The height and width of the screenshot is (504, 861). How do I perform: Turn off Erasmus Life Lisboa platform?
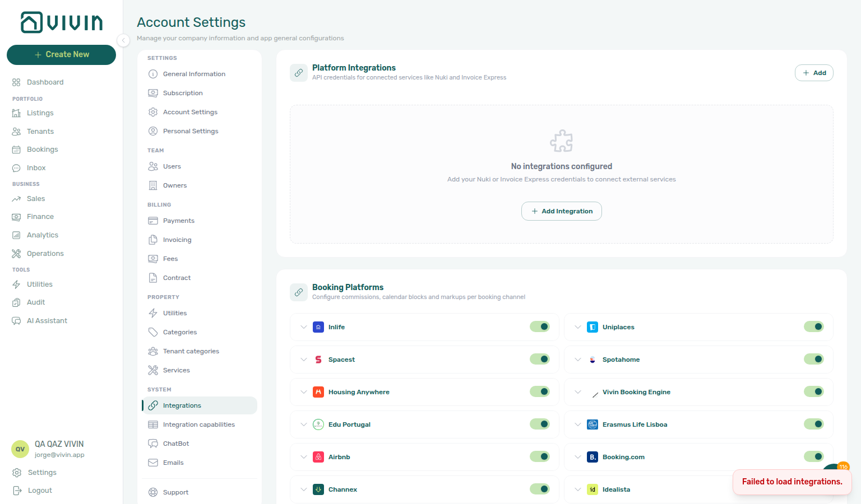coord(814,424)
